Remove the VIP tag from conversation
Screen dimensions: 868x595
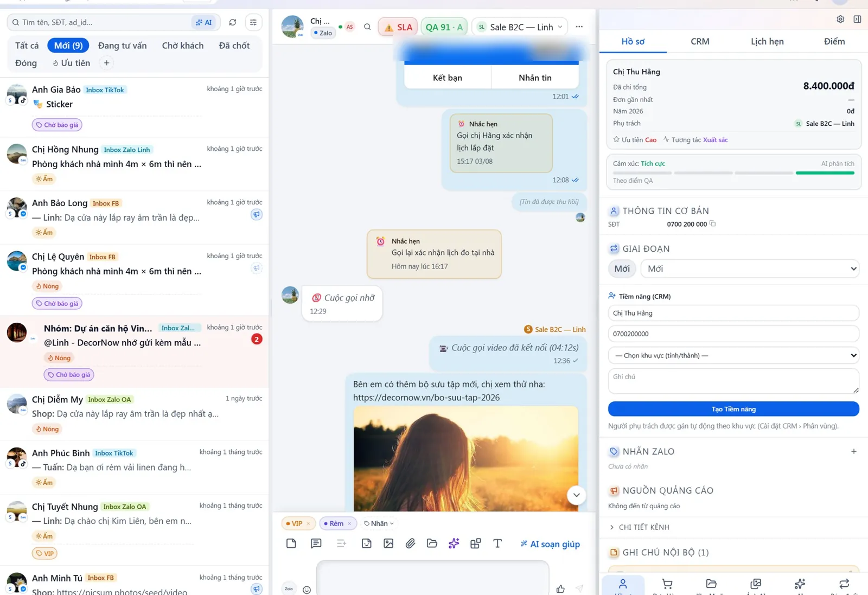(308, 524)
